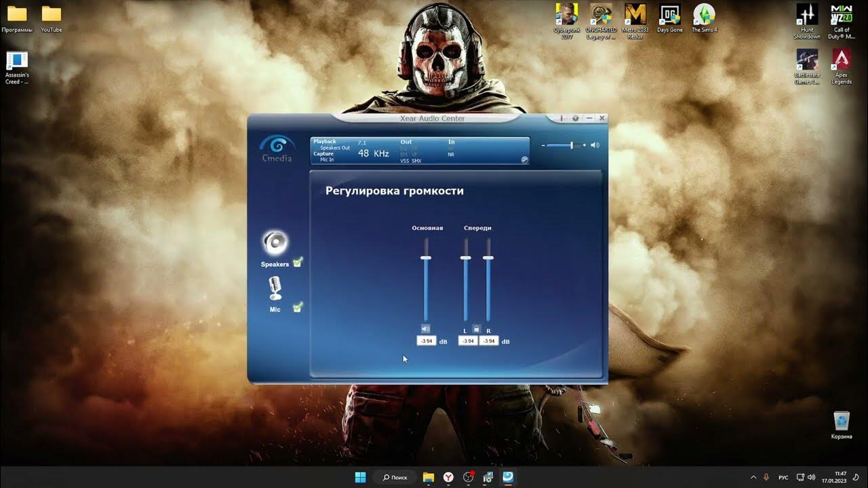Click the L channel dB value field

point(468,341)
